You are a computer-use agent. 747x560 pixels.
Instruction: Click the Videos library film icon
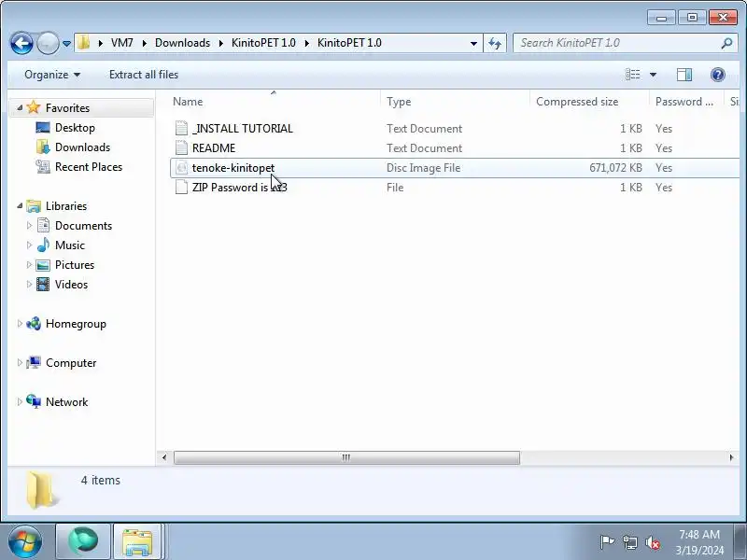(x=43, y=285)
